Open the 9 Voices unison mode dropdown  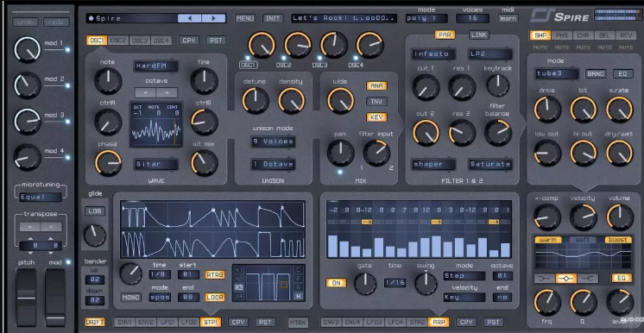[273, 141]
